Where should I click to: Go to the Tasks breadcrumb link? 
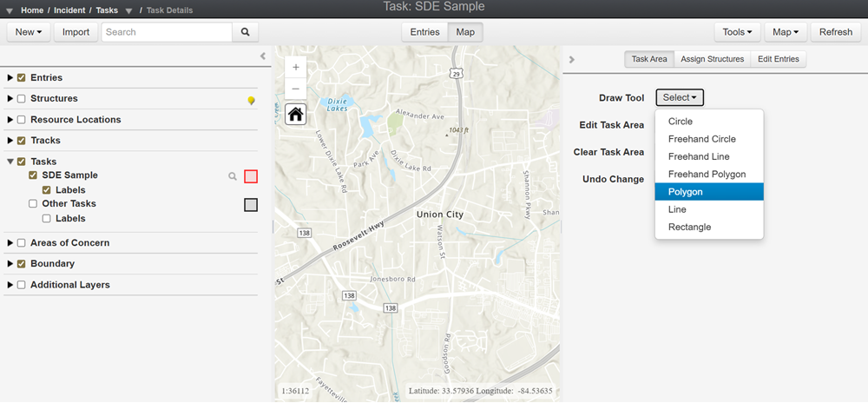(x=107, y=10)
